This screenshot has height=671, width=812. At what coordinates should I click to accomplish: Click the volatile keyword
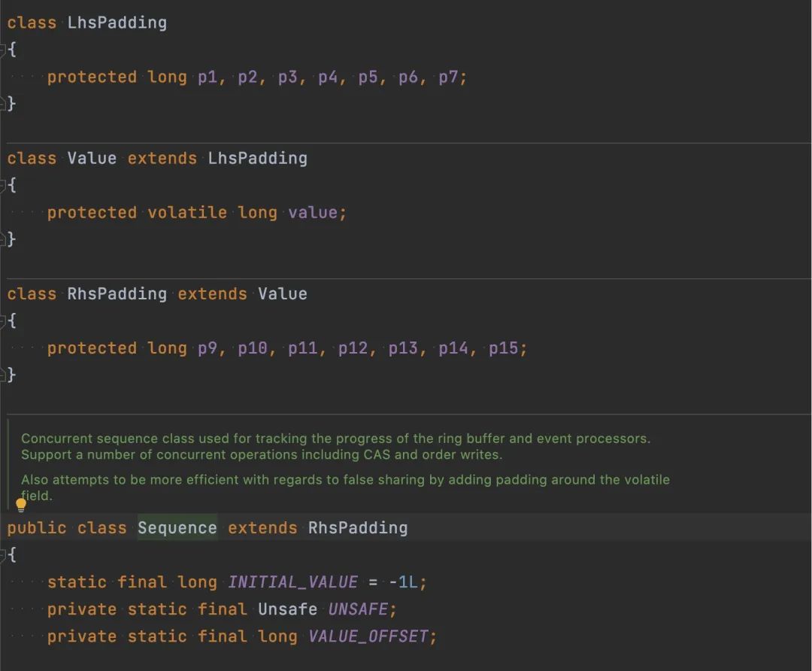(187, 213)
